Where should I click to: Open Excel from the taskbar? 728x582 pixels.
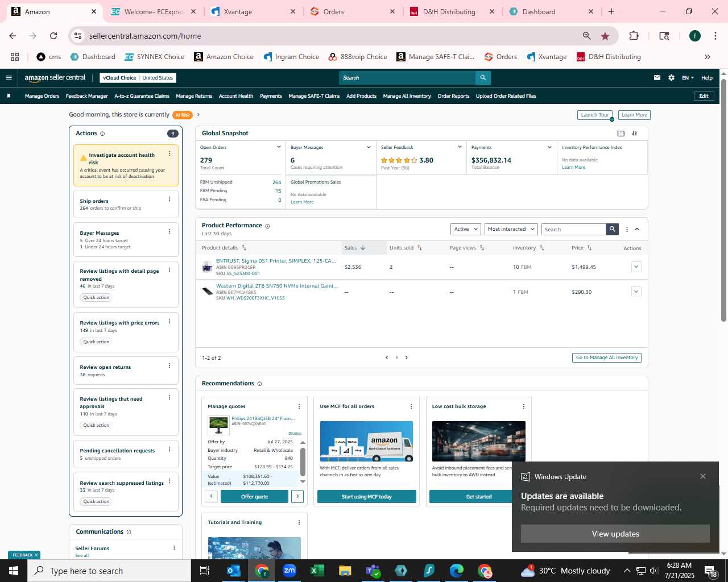tap(317, 571)
